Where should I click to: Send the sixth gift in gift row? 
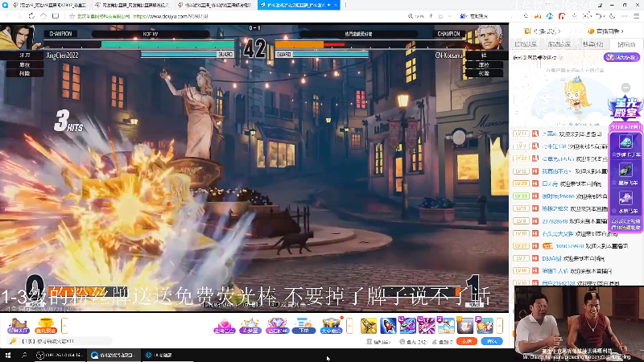pos(465,326)
